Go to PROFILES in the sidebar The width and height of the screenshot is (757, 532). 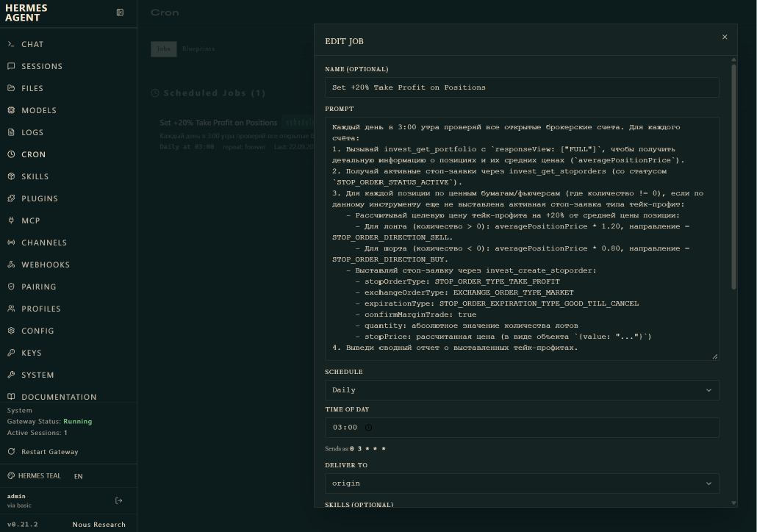click(41, 309)
